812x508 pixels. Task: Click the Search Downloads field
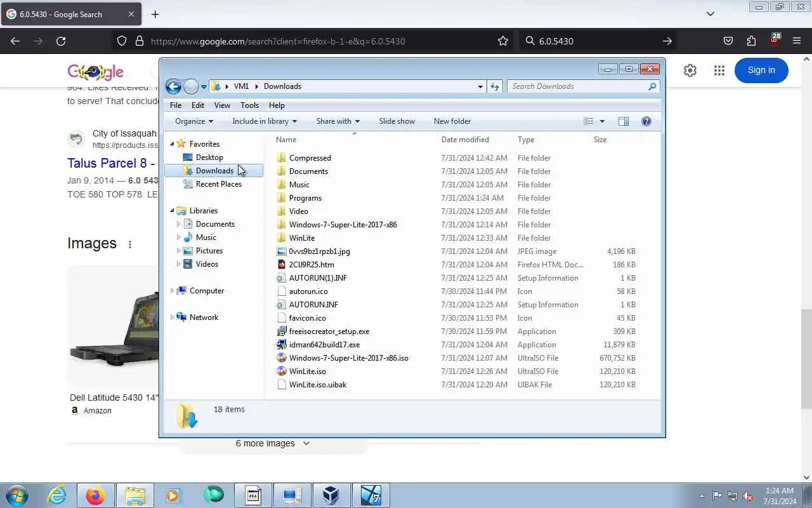coord(583,86)
